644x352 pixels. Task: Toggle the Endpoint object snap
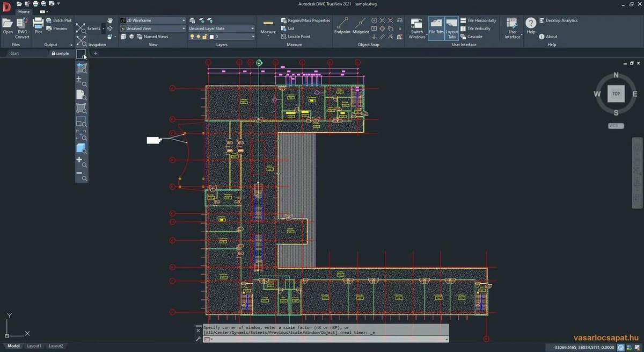coord(342,24)
